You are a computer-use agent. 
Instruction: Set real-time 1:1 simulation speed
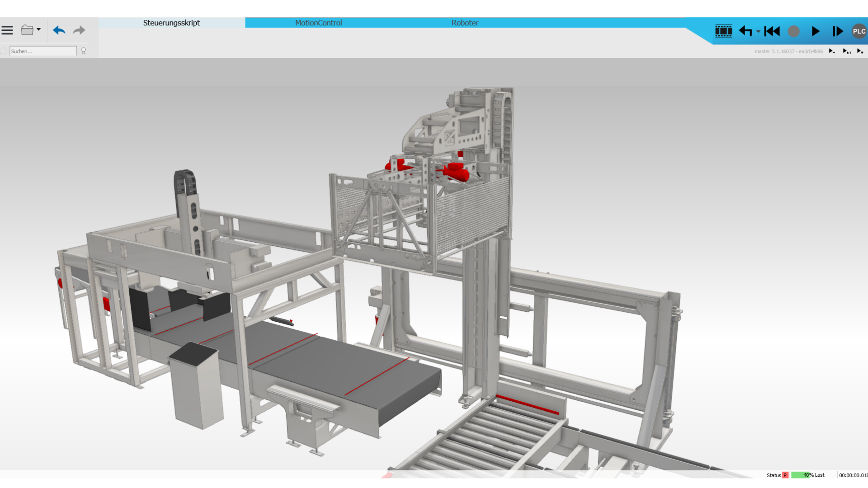tap(847, 51)
